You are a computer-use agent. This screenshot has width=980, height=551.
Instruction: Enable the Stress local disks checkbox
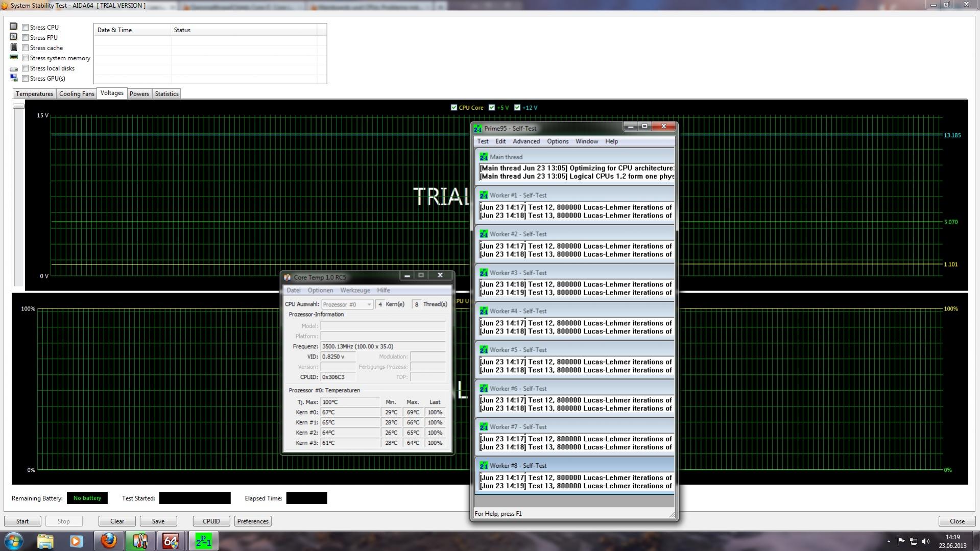[x=25, y=68]
